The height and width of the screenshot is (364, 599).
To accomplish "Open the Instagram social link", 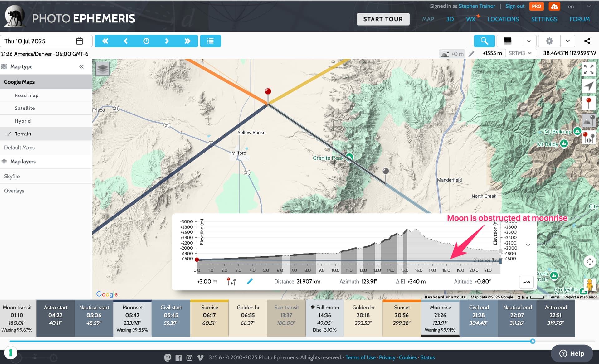I will coord(189,357).
